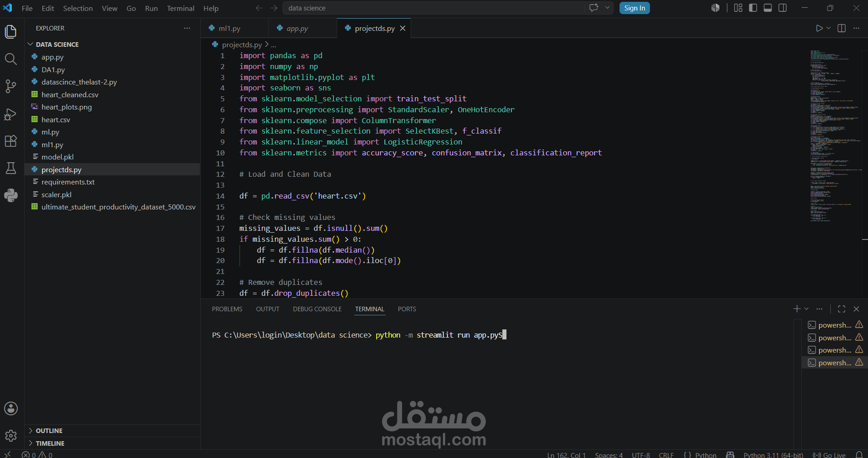
Task: Start Go Live server from status bar
Action: coord(829,455)
